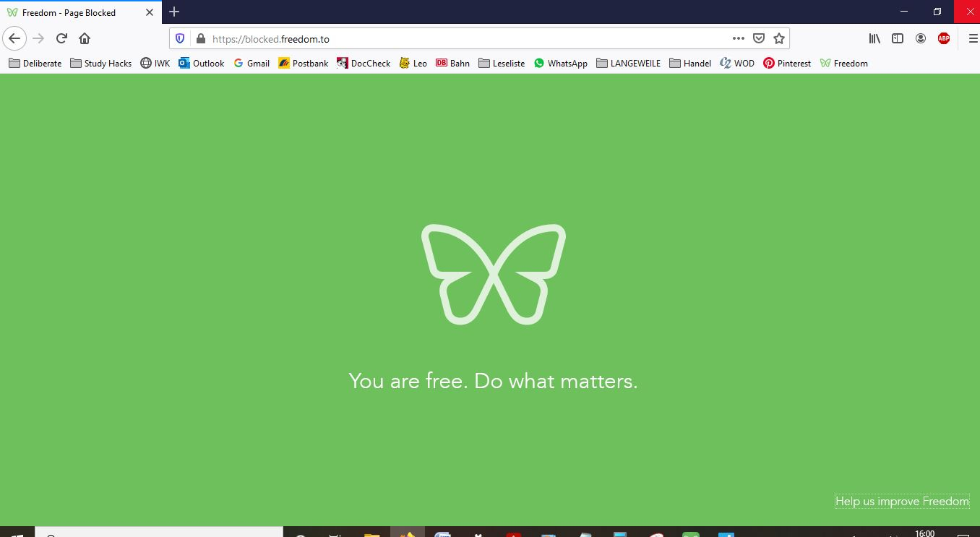Viewport: 980px width, 537px height.
Task: Open the Gmail bookmark
Action: [252, 63]
